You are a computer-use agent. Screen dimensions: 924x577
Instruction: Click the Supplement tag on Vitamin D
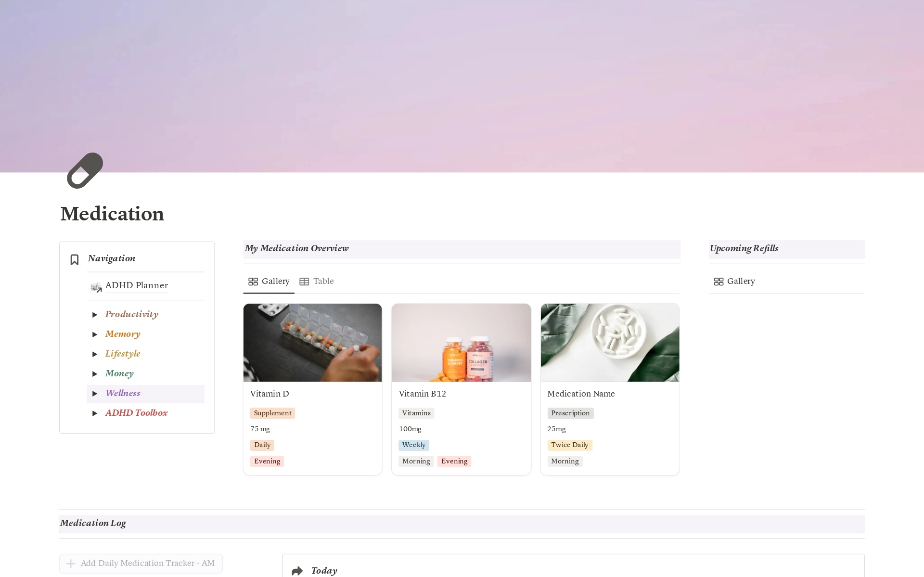(x=272, y=412)
